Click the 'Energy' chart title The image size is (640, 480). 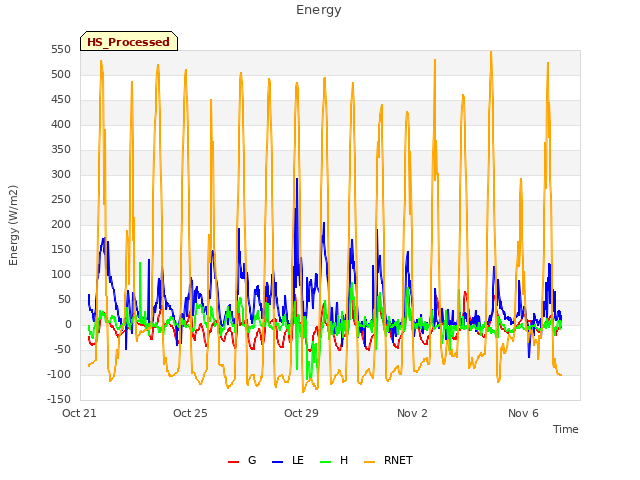[x=319, y=10]
